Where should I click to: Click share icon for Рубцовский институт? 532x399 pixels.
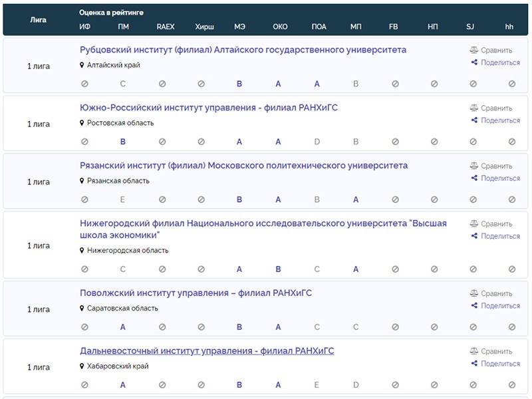[x=474, y=63]
